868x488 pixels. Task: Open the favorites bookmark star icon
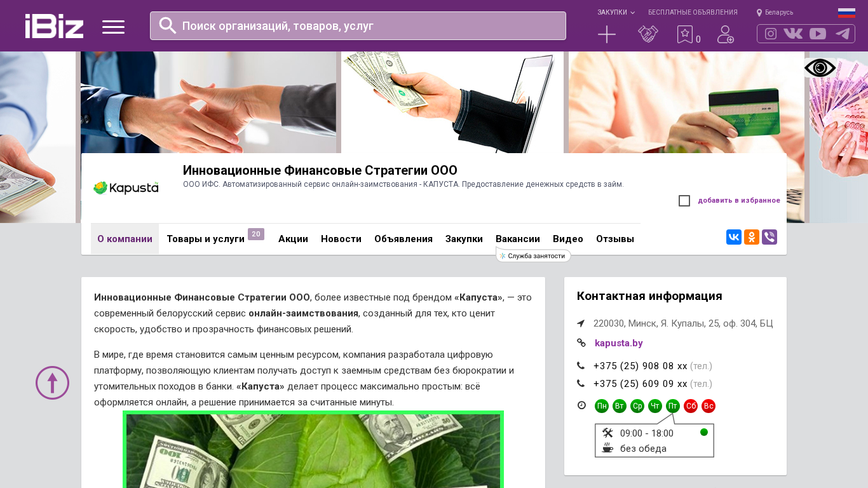(x=684, y=34)
